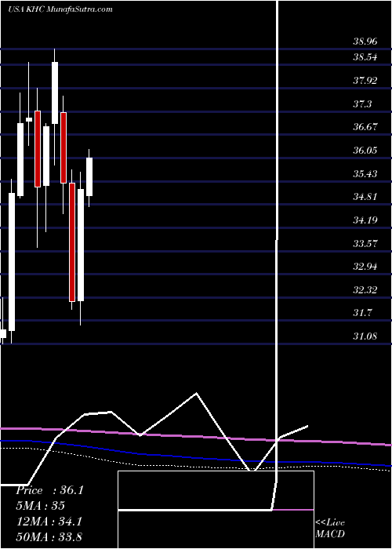Click the 35.43 price level label
The width and height of the screenshot is (392, 549).
click(365, 173)
